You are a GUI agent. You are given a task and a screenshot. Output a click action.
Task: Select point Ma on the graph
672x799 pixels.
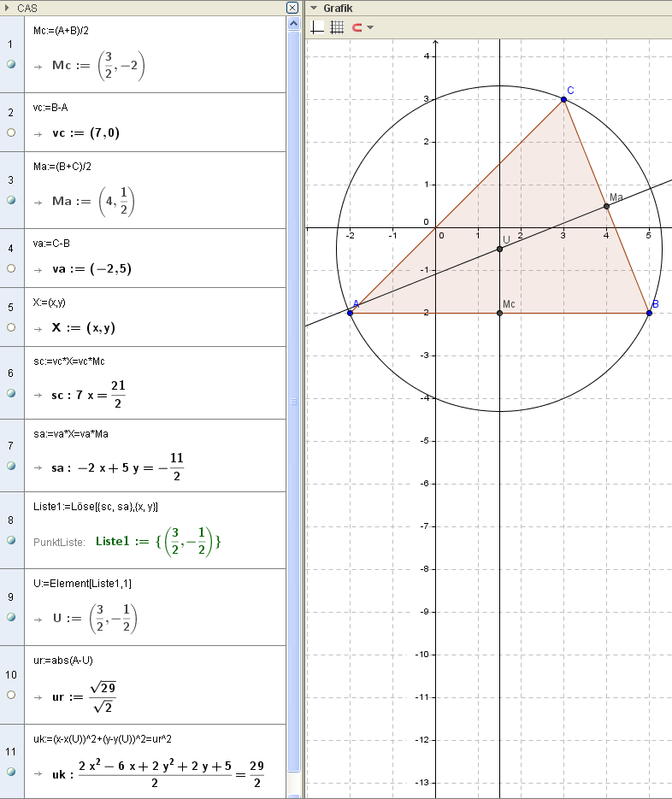point(606,206)
